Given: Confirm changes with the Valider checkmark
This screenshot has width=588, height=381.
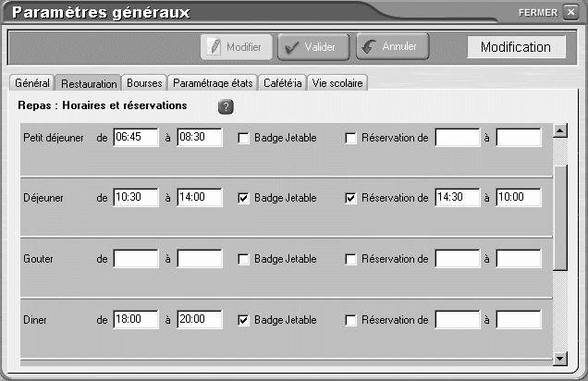Looking at the screenshot, I should point(313,47).
